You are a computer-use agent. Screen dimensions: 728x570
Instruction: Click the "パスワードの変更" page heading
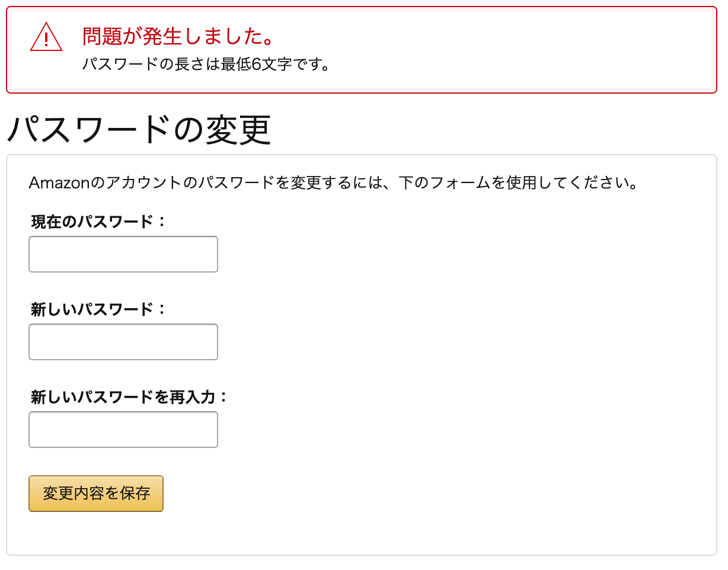coord(139,129)
